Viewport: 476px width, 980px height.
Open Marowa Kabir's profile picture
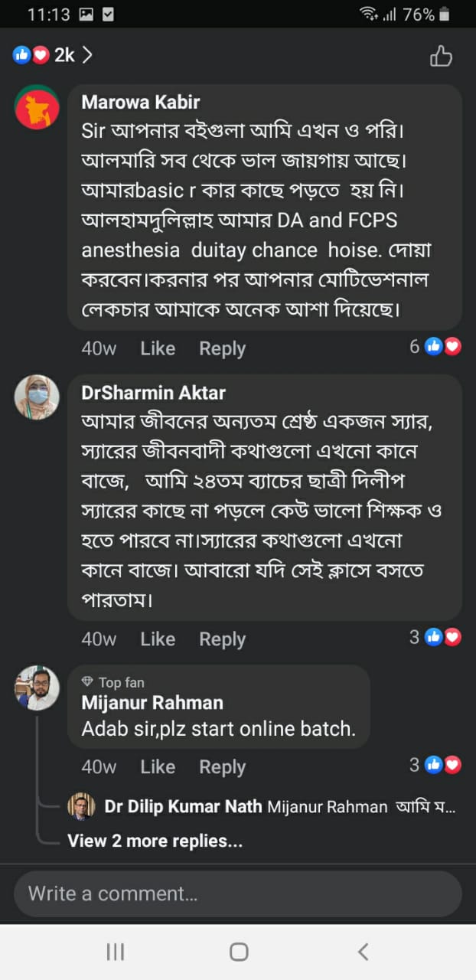(37, 107)
